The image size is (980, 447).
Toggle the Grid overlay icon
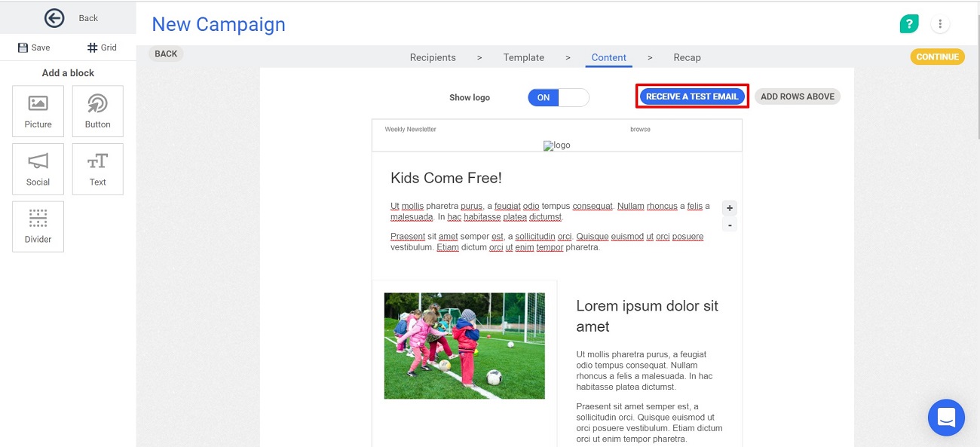pos(92,47)
